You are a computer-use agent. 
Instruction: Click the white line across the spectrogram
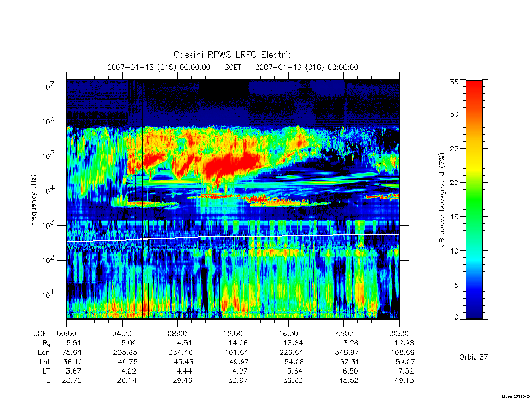coord(233,237)
